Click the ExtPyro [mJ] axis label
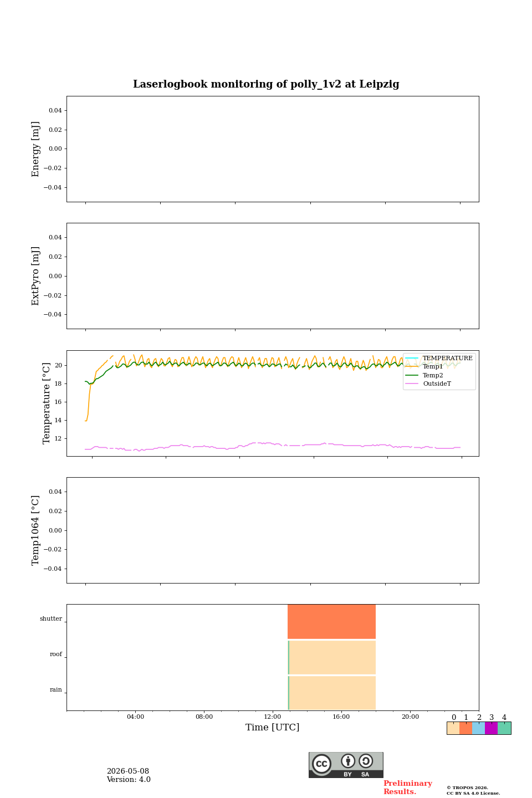 [x=36, y=276]
